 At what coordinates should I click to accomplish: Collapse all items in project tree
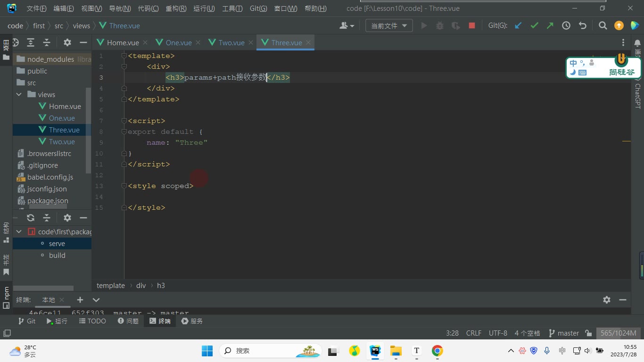point(47,42)
